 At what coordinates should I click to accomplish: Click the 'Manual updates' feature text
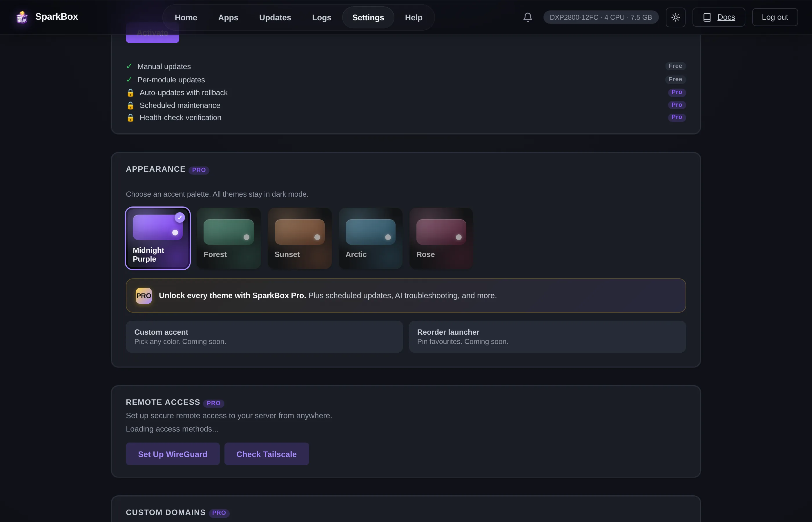(x=164, y=66)
